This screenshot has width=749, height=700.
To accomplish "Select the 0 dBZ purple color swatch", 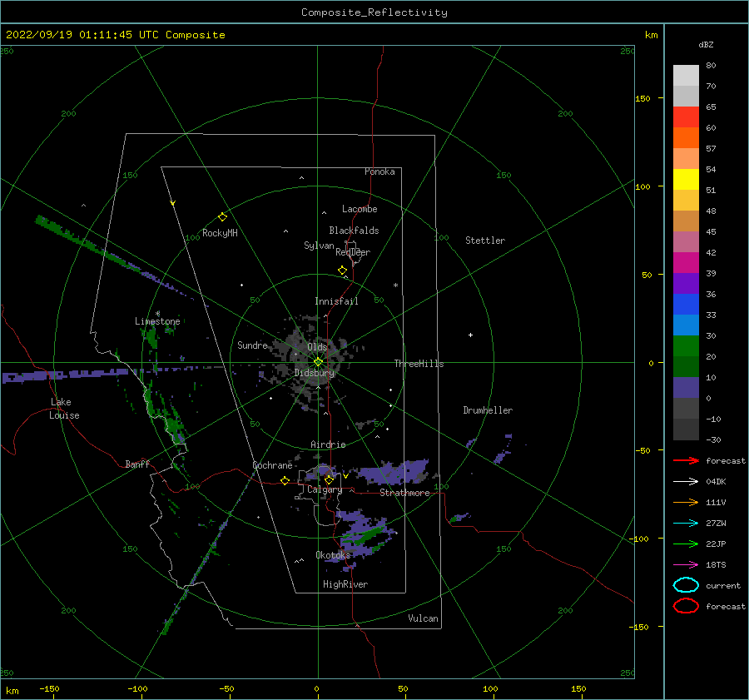I will pyautogui.click(x=686, y=387).
